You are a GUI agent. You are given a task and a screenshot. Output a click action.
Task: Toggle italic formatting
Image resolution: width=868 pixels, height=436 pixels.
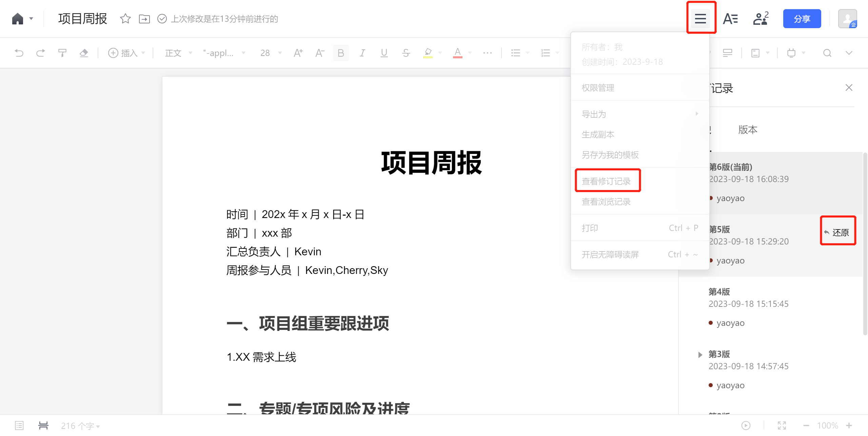362,53
